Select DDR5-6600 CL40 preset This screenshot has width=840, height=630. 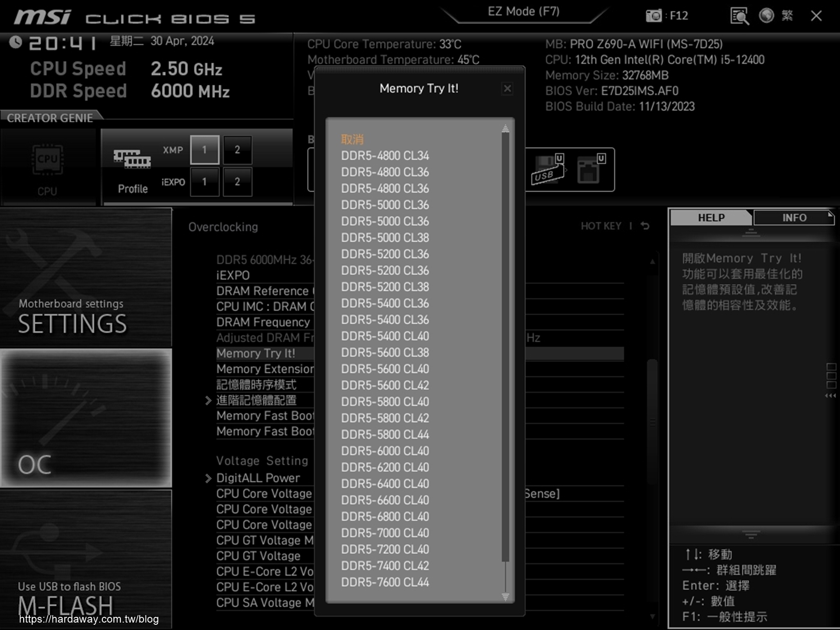point(385,500)
